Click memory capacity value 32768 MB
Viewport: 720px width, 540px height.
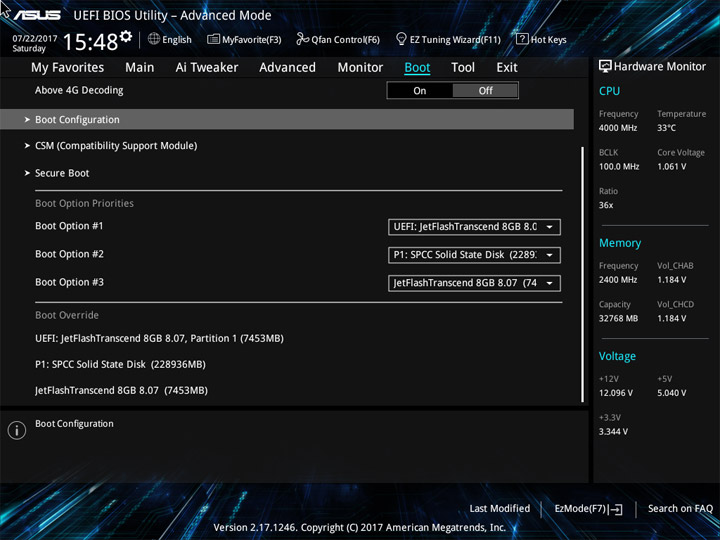[x=618, y=319]
